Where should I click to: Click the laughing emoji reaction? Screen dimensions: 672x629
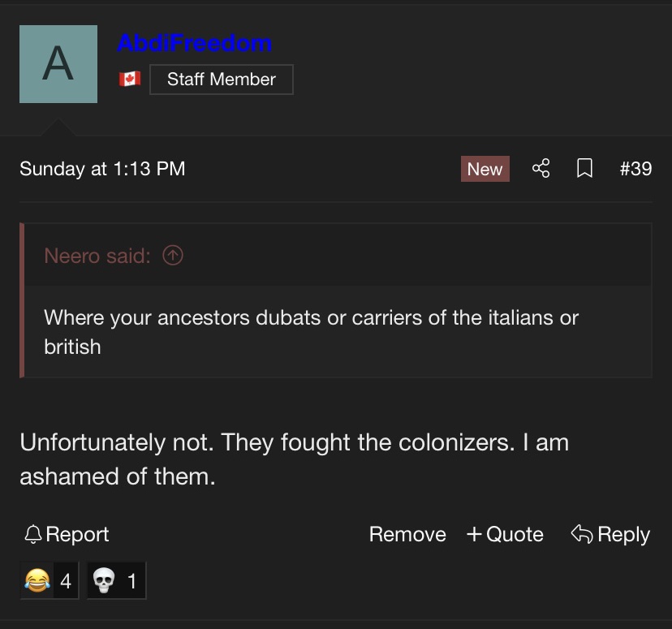(x=50, y=580)
